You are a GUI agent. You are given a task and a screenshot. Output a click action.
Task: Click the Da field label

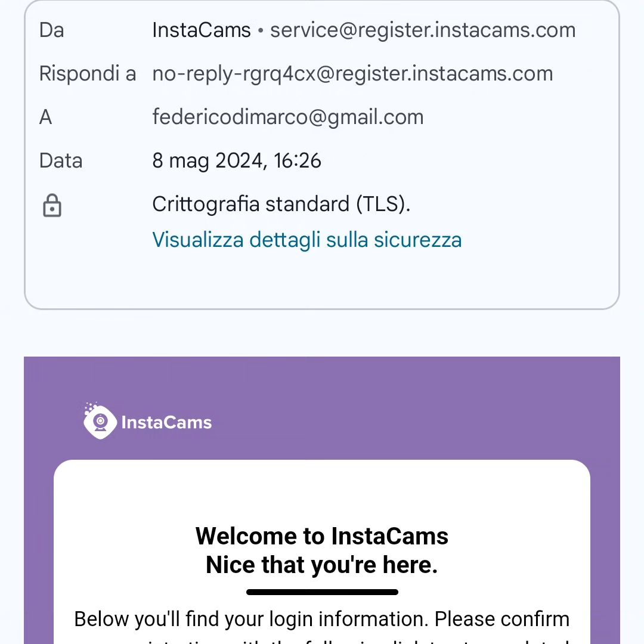pyautogui.click(x=52, y=30)
